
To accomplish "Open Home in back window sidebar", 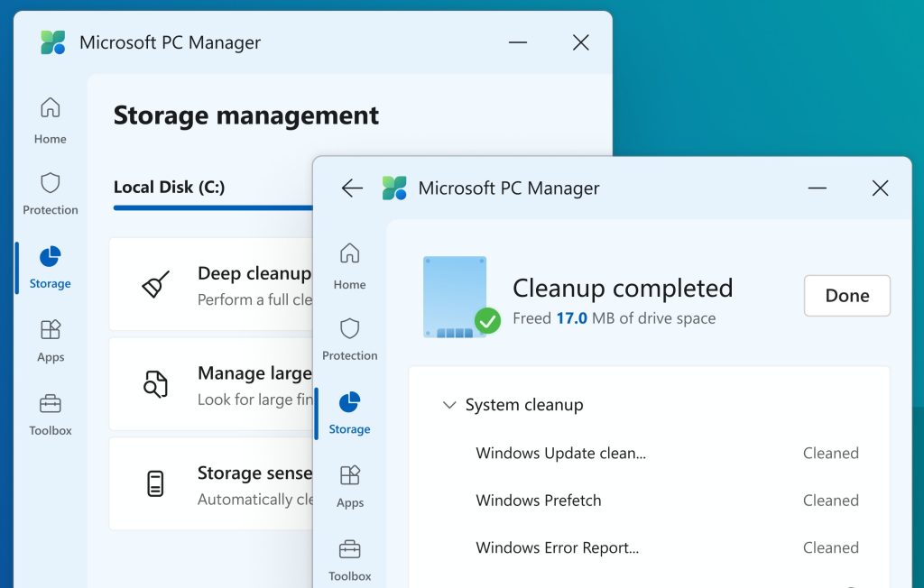I will pyautogui.click(x=51, y=120).
